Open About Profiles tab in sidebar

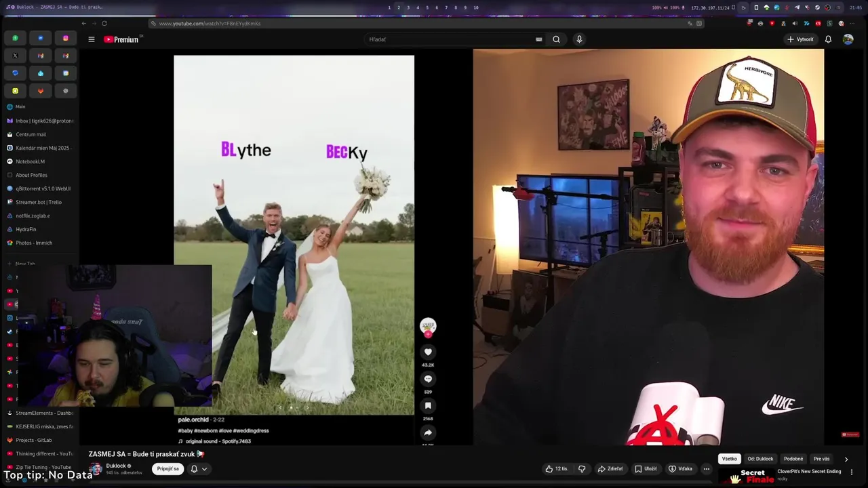click(x=40, y=175)
